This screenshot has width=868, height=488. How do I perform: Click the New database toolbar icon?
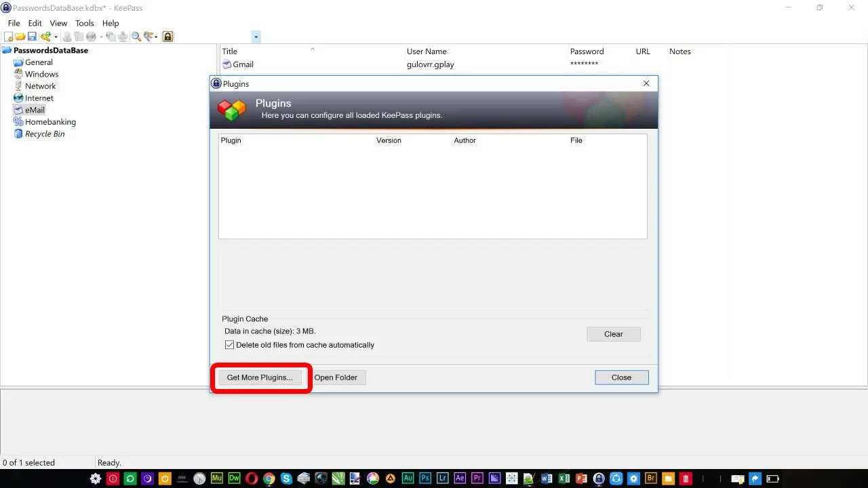8,37
